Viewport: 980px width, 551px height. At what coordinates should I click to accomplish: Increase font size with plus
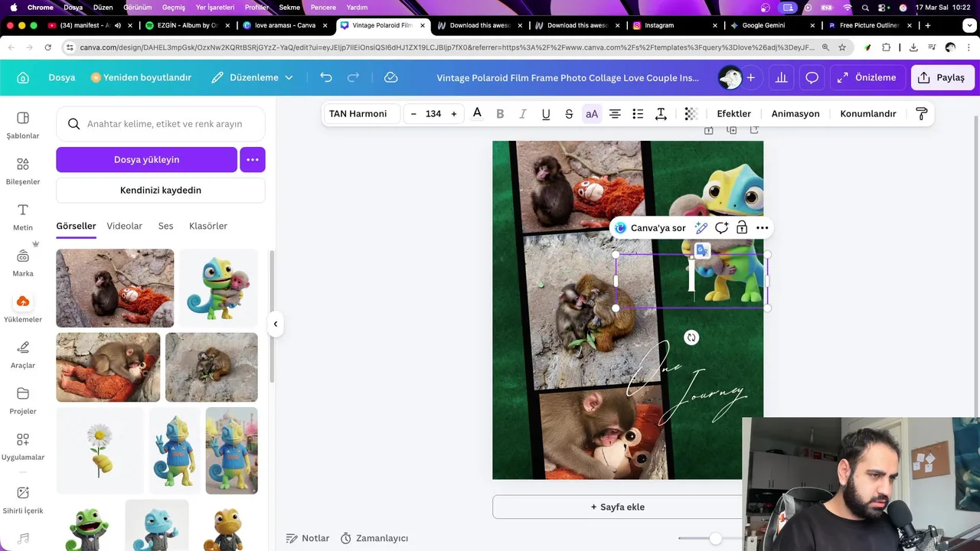click(454, 113)
